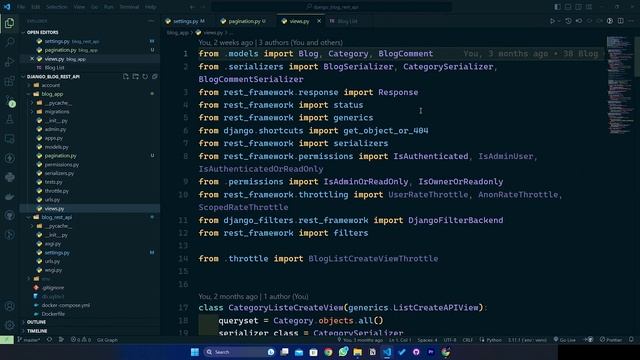Open the Accounts menu icon
Viewport: 640px width, 360px height.
coord(9,306)
